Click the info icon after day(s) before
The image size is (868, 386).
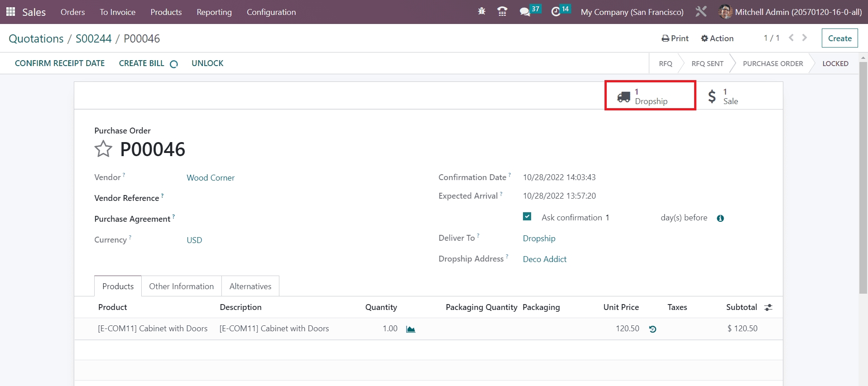tap(720, 219)
